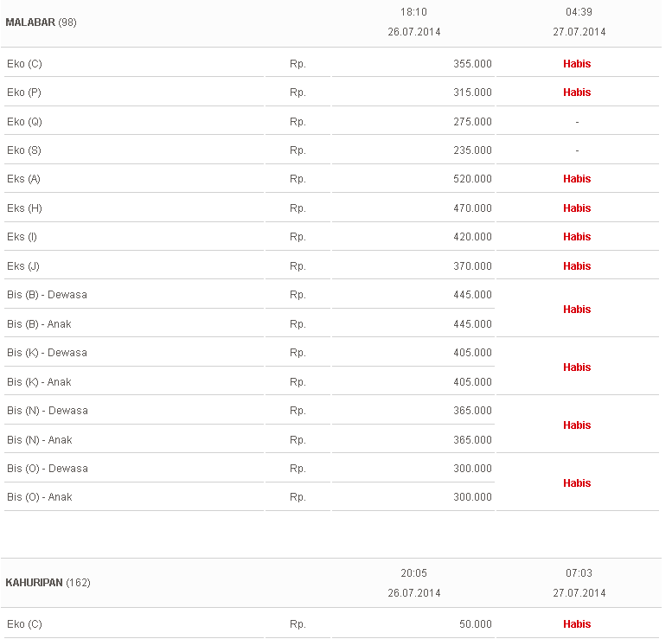Click the 520.000 price for Eks (A)

coord(472,179)
